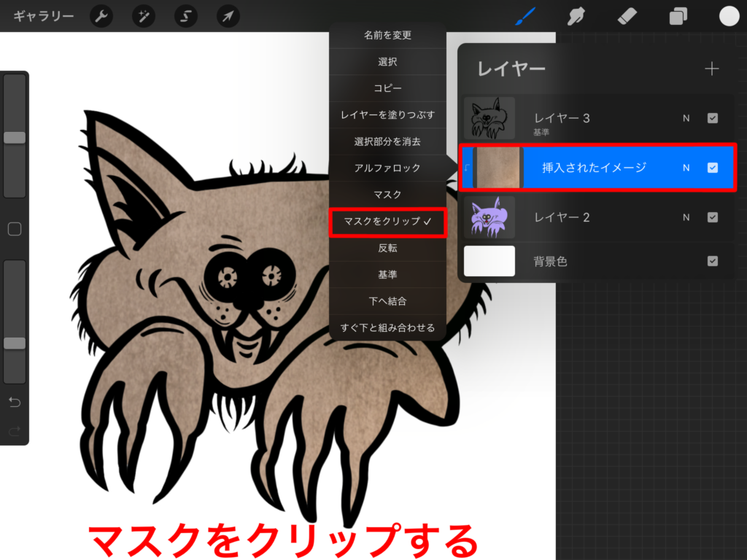
Task: Choose 名前を変更 from layer menu
Action: click(x=387, y=35)
